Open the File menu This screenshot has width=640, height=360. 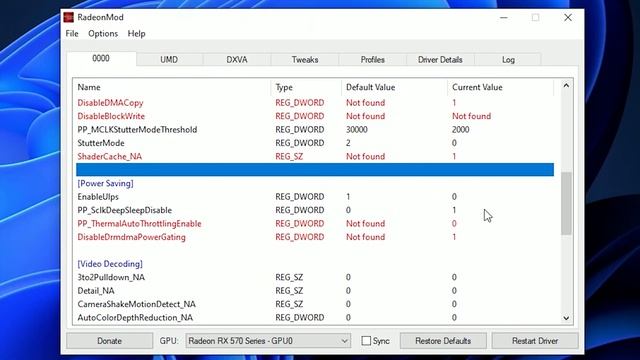tap(72, 33)
